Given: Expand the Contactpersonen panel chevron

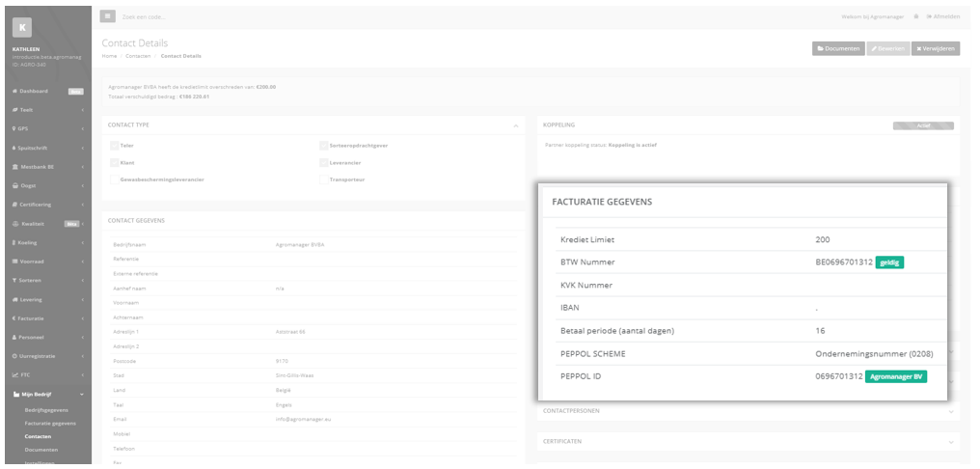Looking at the screenshot, I should click(x=951, y=412).
